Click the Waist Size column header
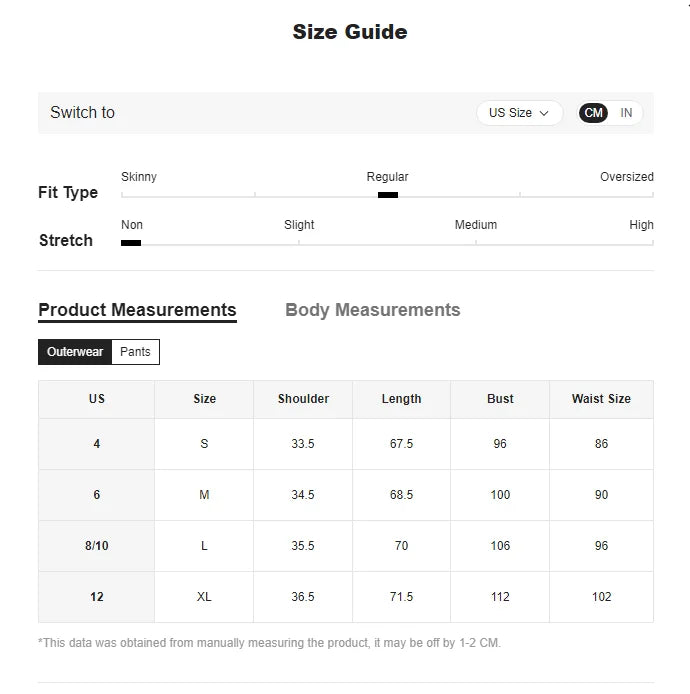This screenshot has height=694, width=690. (601, 399)
